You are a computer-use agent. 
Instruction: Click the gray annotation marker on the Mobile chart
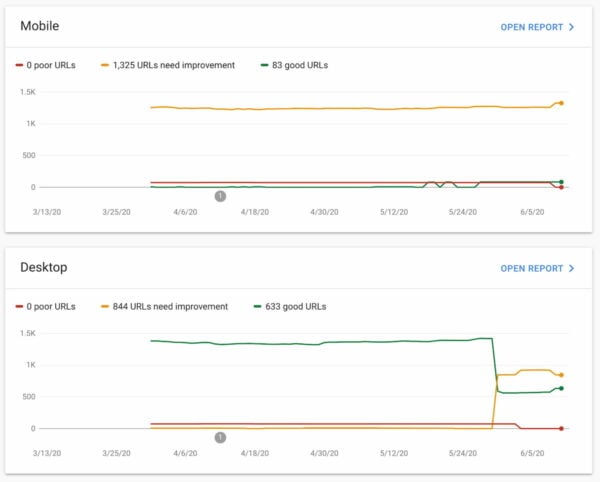220,196
